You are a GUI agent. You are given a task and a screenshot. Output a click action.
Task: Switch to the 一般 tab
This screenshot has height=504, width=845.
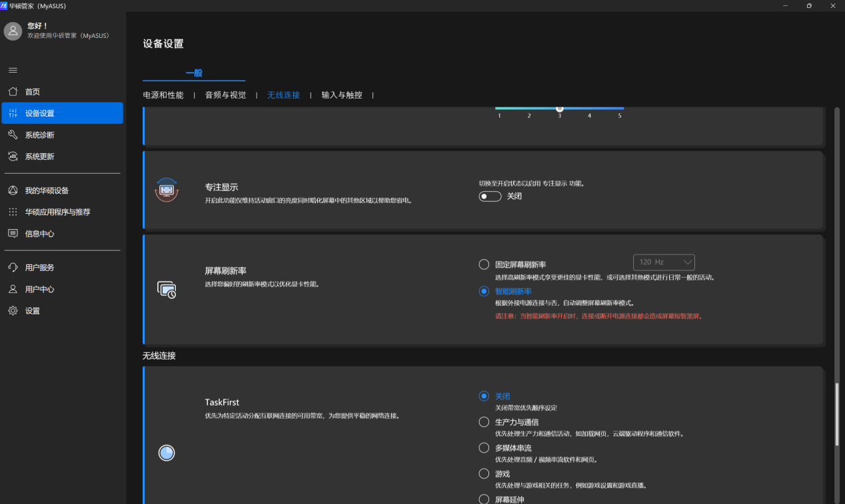coord(194,73)
